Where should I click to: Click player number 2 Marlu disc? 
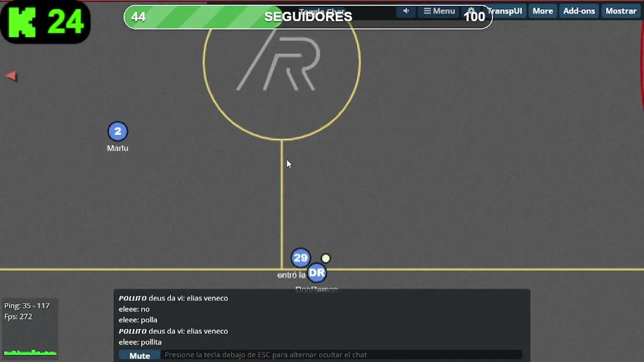(118, 131)
